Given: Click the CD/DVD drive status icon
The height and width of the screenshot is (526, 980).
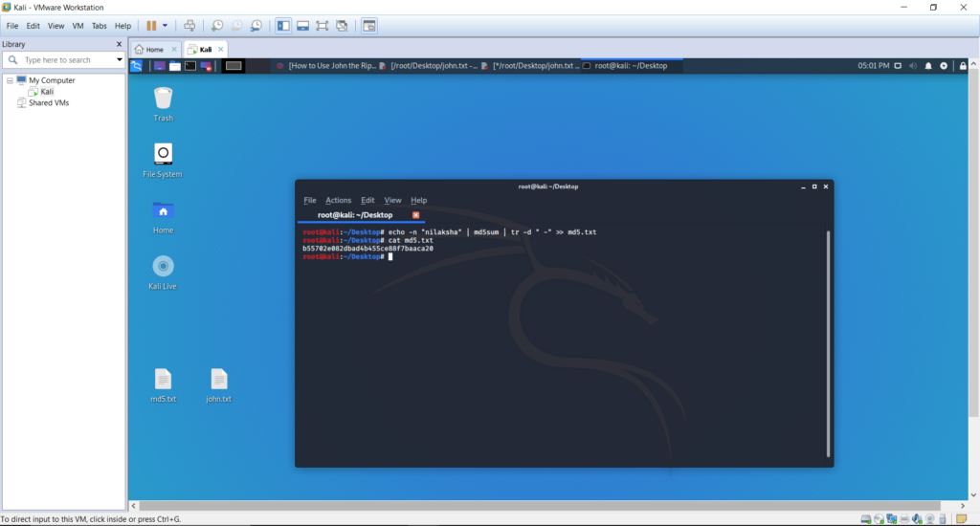Looking at the screenshot, I should pos(879,519).
